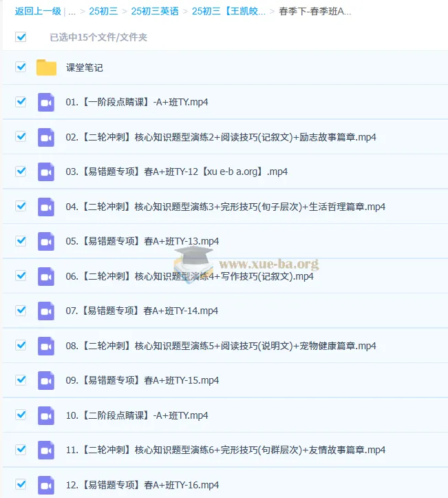Click the video icon beside file 10
Screen dimensions: 448x498
pyautogui.click(x=46, y=415)
